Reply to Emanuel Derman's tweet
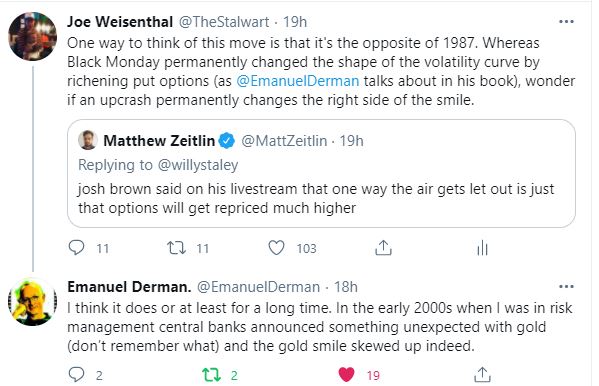599x386 pixels. [76, 375]
